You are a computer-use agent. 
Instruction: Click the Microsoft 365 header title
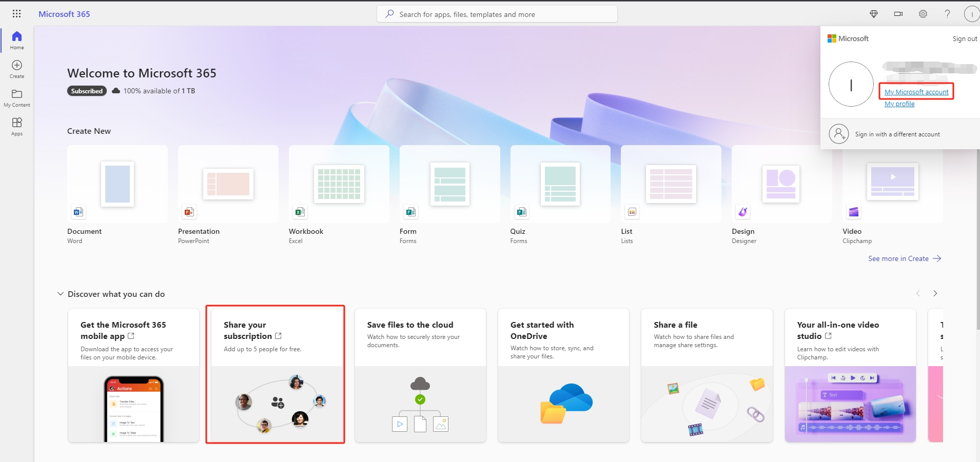tap(64, 14)
